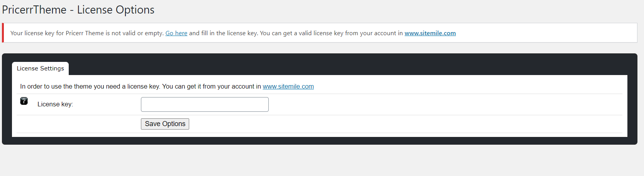Follow the "Go here" link
The image size is (644, 176).
[x=176, y=33]
